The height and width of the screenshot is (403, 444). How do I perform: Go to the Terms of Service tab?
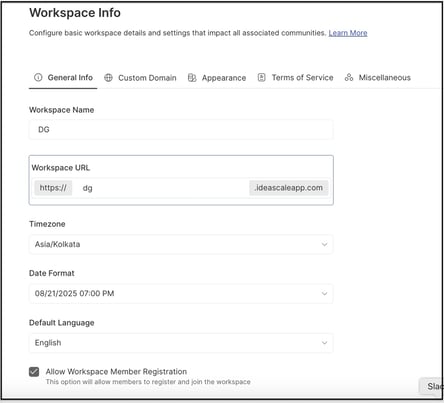click(x=295, y=77)
